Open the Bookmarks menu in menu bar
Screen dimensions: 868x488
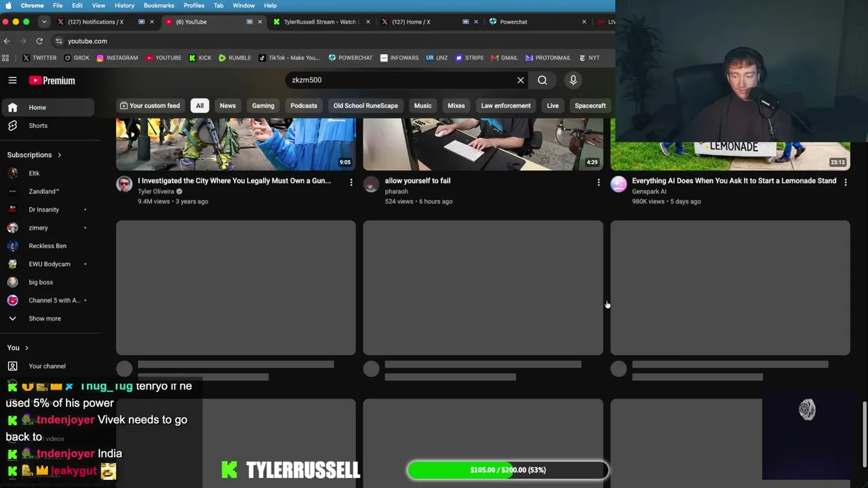click(x=159, y=5)
